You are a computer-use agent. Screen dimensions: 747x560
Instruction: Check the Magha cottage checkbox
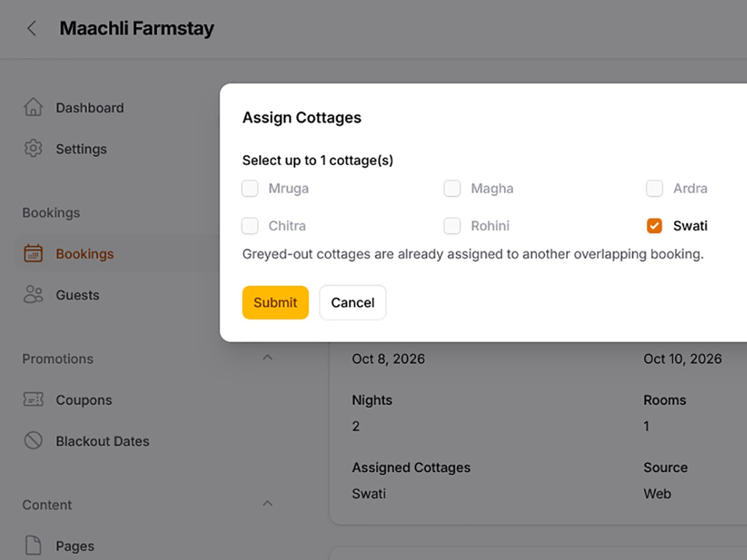[x=452, y=189]
